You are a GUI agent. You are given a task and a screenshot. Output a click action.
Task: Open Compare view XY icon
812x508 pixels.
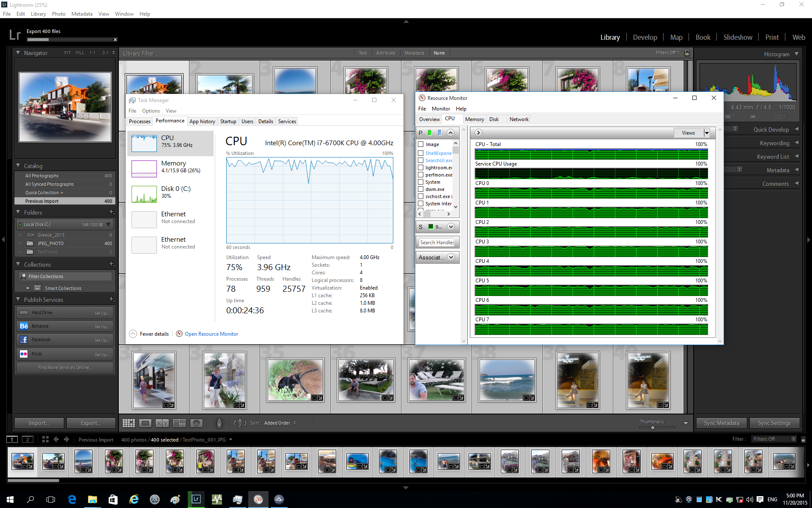click(x=162, y=423)
